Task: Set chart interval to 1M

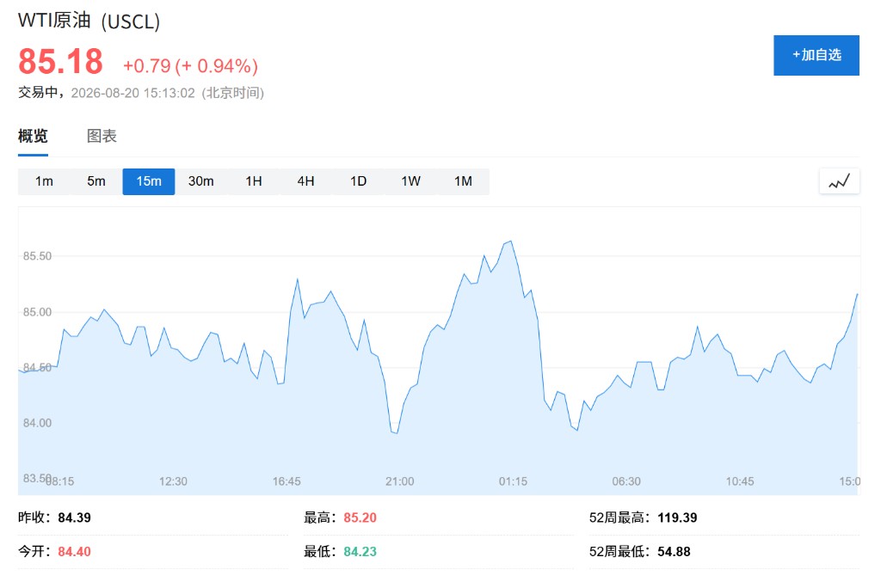Action: click(x=463, y=181)
